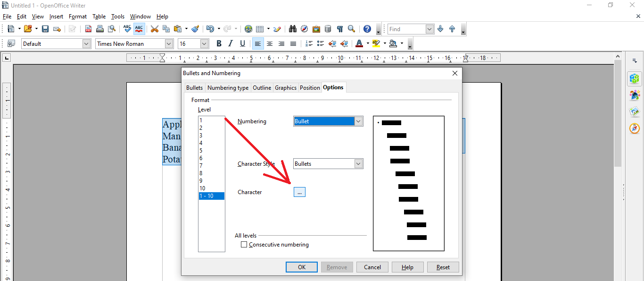Viewport: 644px width, 281px height.
Task: Select the Gallery icon in the toolbar
Action: pyautogui.click(x=316, y=28)
